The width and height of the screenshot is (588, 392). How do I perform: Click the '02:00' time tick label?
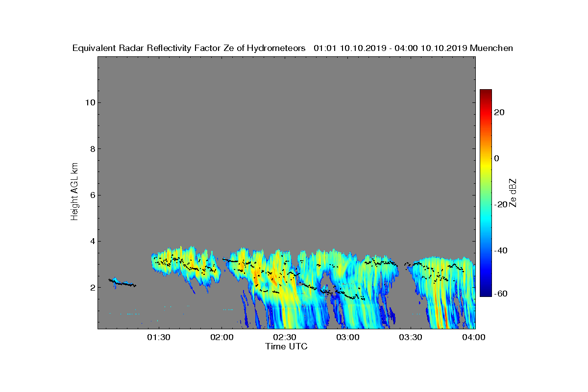221,338
